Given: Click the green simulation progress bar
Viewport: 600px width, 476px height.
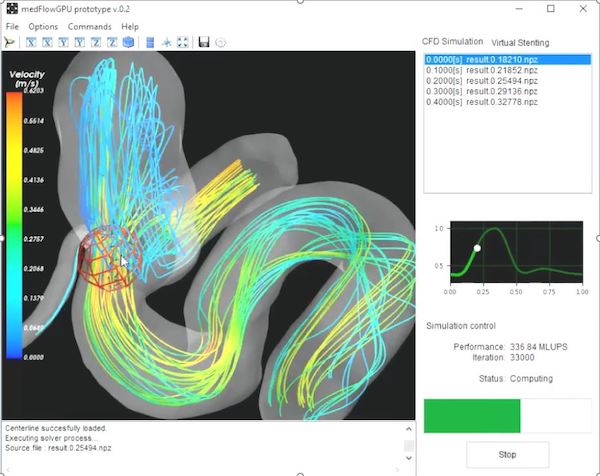Looking at the screenshot, I should coord(507,416).
